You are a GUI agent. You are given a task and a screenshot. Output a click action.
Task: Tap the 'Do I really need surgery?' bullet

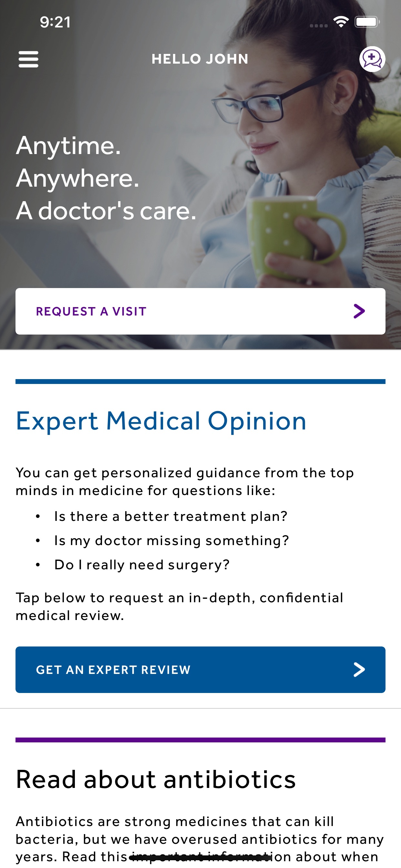click(x=142, y=565)
